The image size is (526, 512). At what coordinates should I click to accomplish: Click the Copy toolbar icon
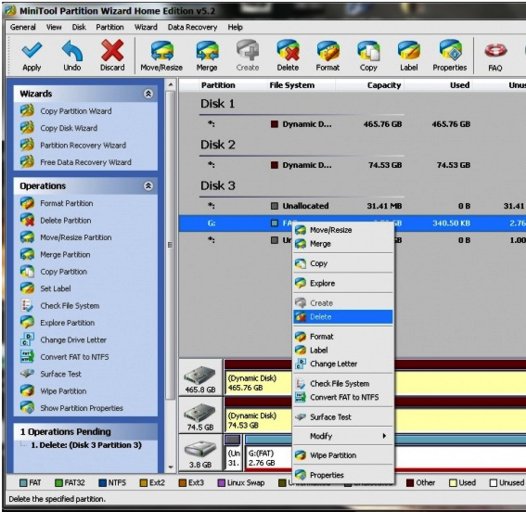[x=368, y=56]
